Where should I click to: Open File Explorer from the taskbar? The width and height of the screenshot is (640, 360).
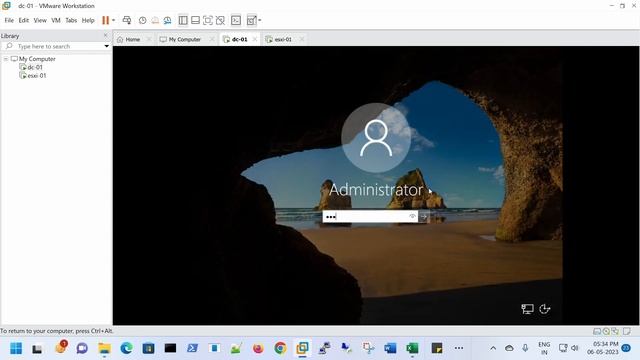point(104,348)
